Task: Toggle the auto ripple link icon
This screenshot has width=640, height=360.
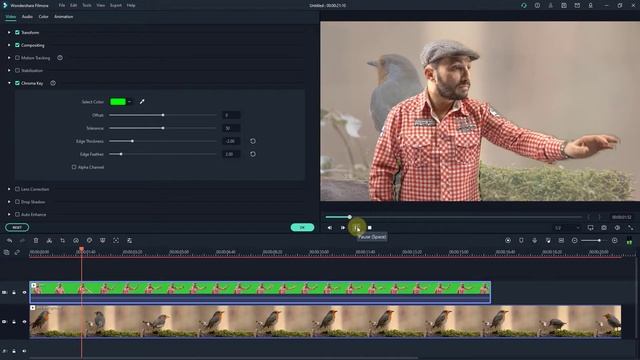Action: click(17, 253)
